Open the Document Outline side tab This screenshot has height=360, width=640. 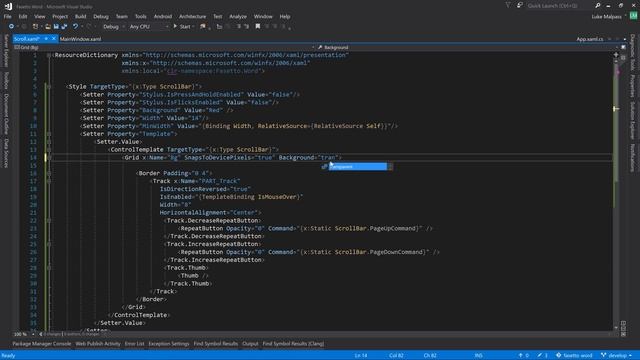6,114
